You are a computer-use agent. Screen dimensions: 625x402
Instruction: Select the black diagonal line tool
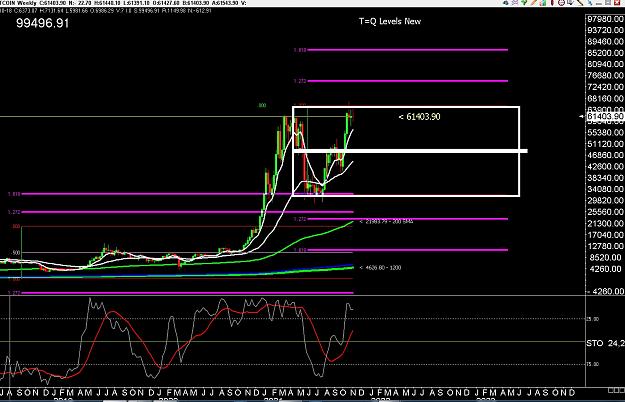[x=580, y=2]
